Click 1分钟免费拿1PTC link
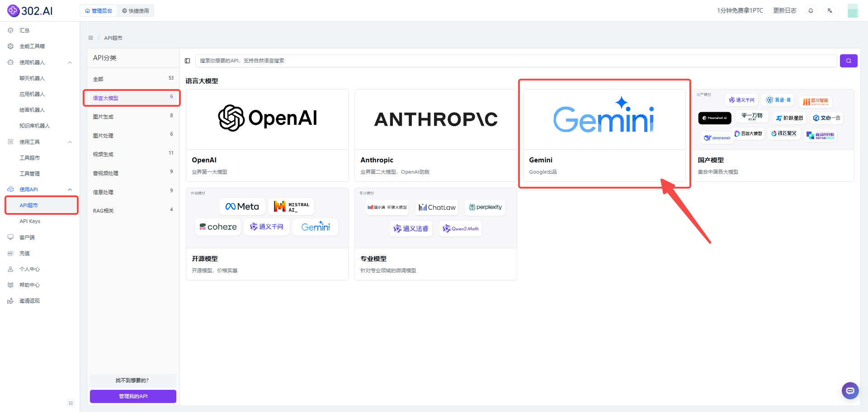This screenshot has height=412, width=868. tap(740, 11)
